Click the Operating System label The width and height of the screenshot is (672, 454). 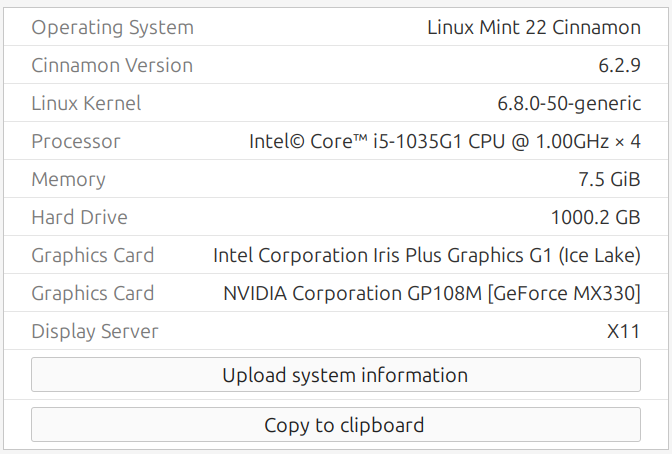click(112, 27)
